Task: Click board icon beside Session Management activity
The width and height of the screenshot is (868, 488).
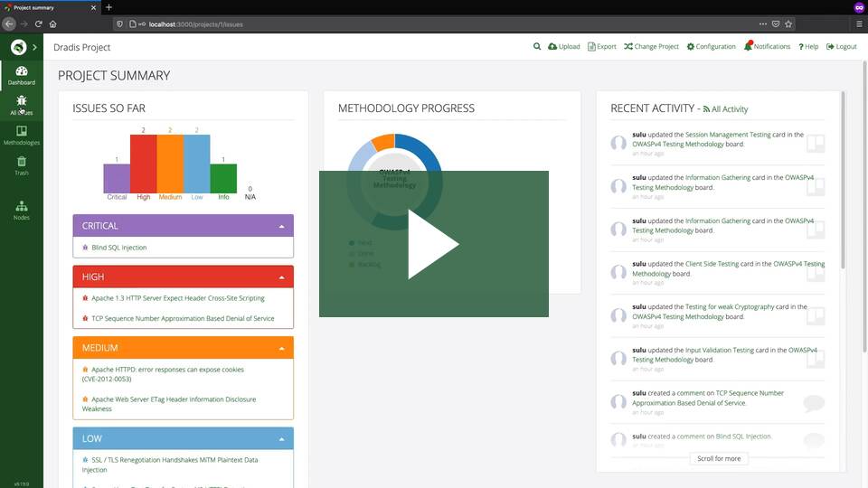Action: pyautogui.click(x=816, y=144)
